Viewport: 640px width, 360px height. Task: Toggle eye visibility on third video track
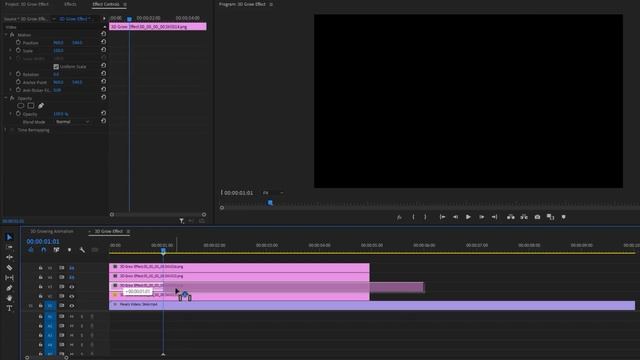pyautogui.click(x=72, y=287)
